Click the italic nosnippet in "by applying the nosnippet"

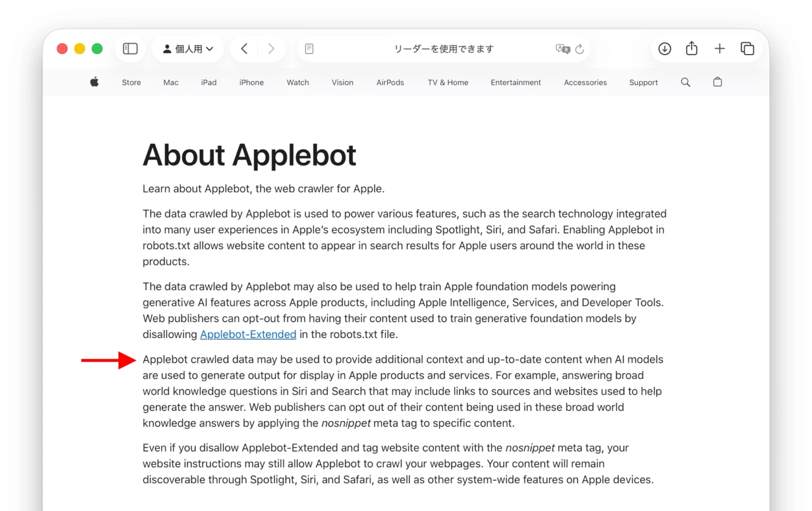click(x=346, y=423)
